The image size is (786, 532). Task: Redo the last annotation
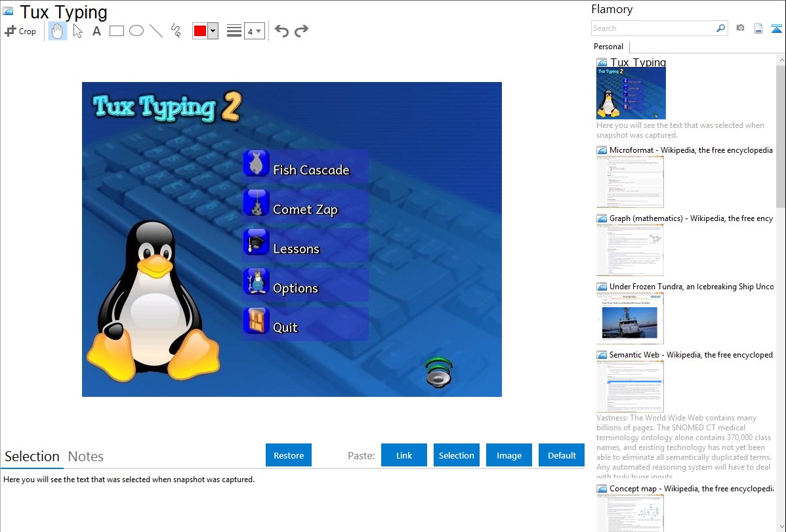click(x=301, y=31)
